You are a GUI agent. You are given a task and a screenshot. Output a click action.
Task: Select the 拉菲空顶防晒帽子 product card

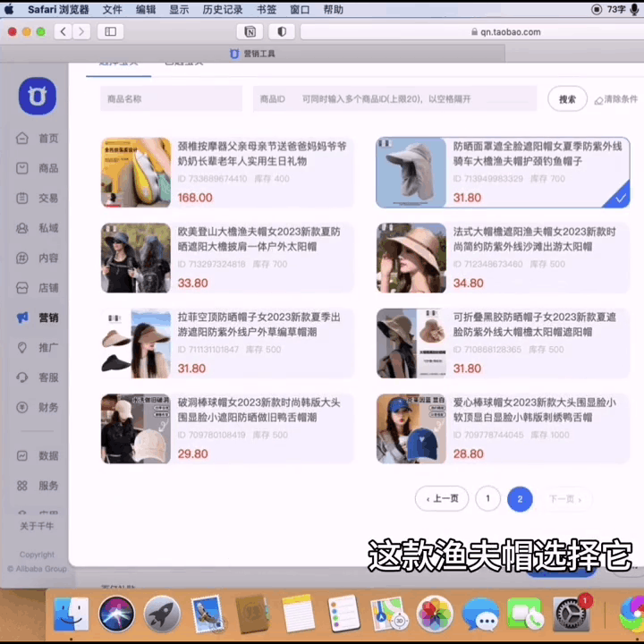pyautogui.click(x=227, y=343)
